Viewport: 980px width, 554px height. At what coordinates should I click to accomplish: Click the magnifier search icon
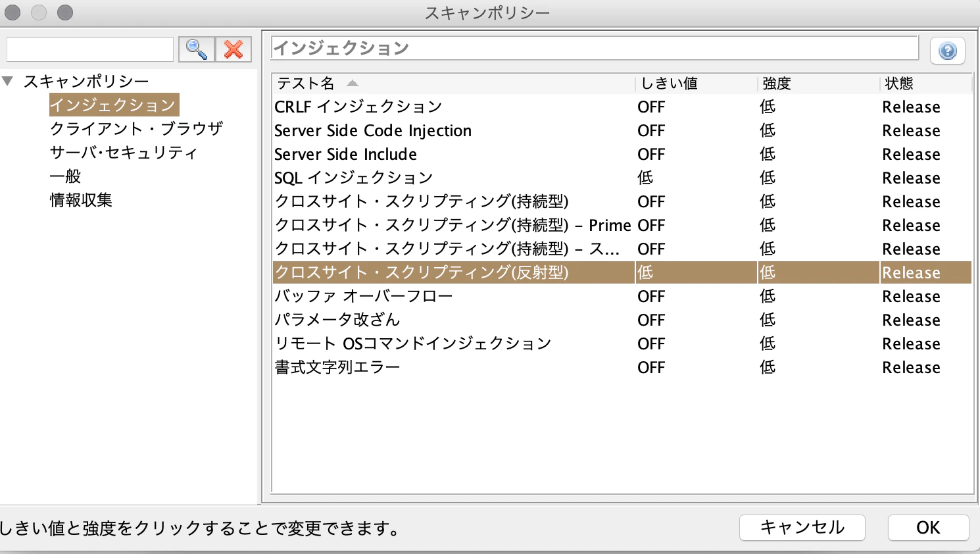pyautogui.click(x=197, y=49)
